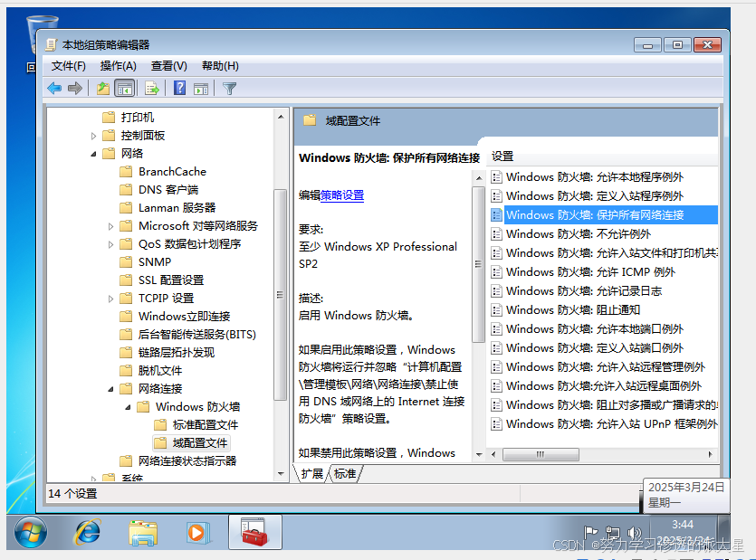Viewport: 756px width, 560px height.
Task: Select Windows 防火墙: 允许入站 UPnP 框架例外
Action: click(x=611, y=424)
